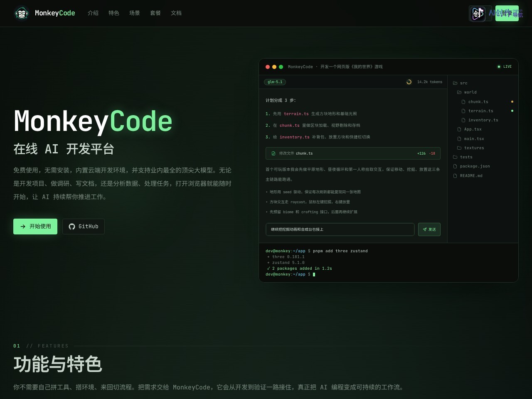532x399 pixels.
Task: Open the 特色 navigation item
Action: (x=114, y=13)
